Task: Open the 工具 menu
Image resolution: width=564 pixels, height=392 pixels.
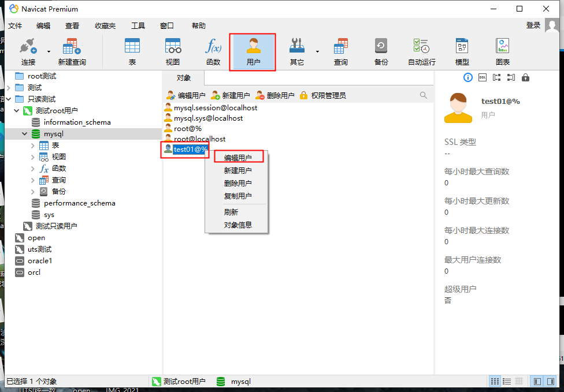Action: tap(138, 26)
